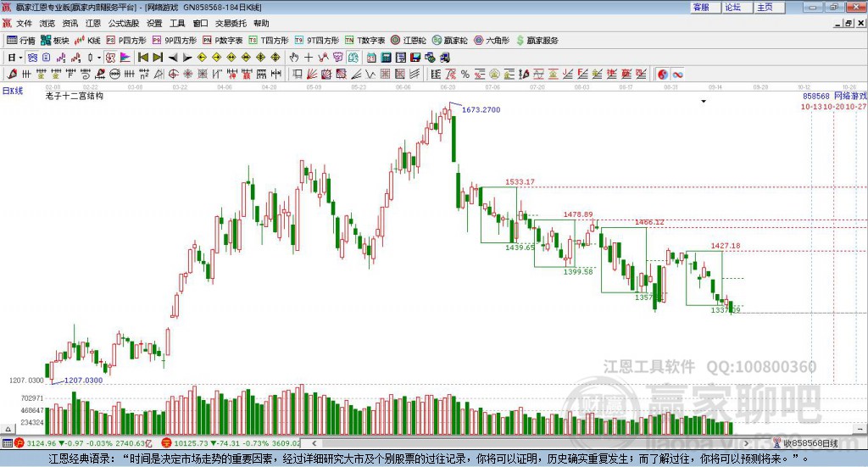Jump to last bar icon
Image resolution: width=868 pixels, height=467 pixels.
tap(158, 58)
